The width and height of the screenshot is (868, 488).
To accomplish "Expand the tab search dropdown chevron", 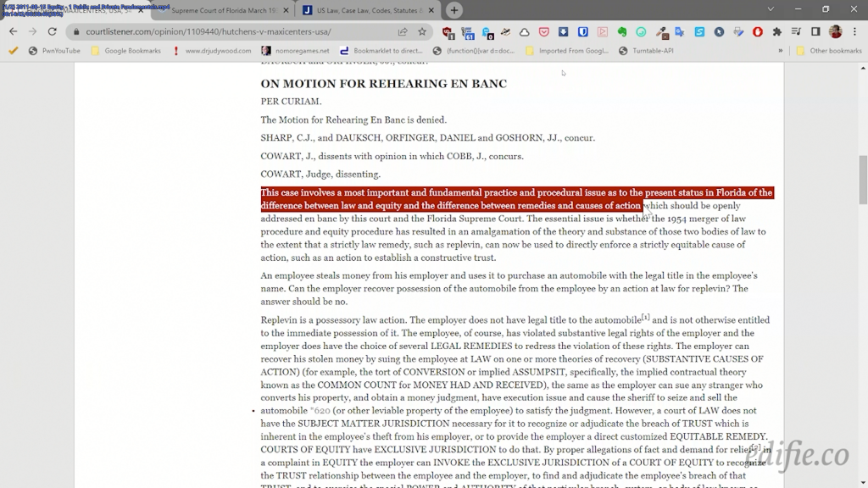I will (770, 9).
